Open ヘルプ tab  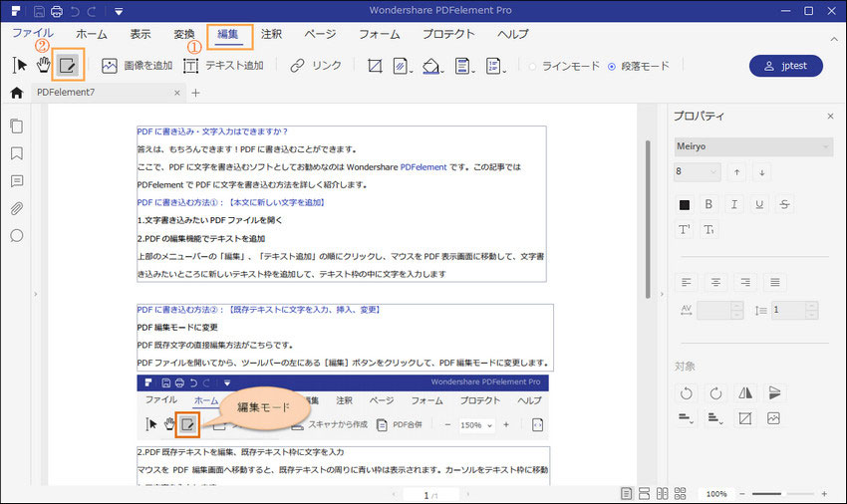[x=512, y=34]
